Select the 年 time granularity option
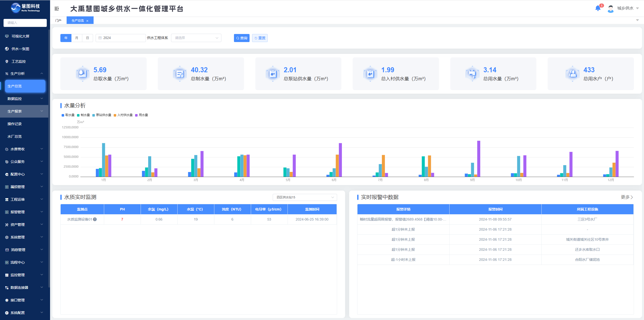 pyautogui.click(x=66, y=38)
